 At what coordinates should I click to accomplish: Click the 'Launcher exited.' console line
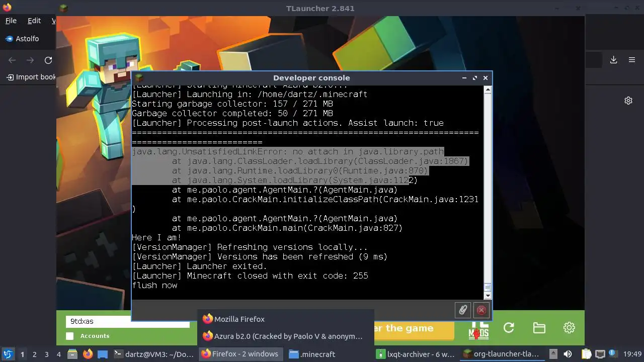pyautogui.click(x=199, y=266)
